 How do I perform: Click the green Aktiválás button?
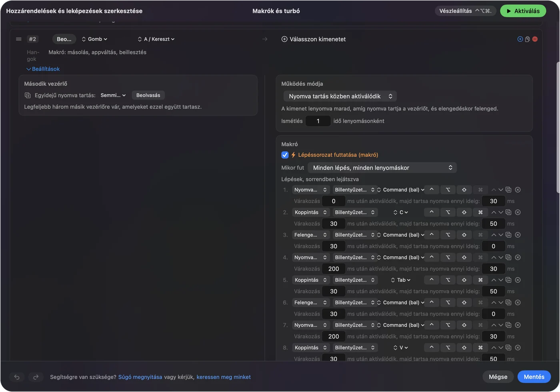point(523,11)
